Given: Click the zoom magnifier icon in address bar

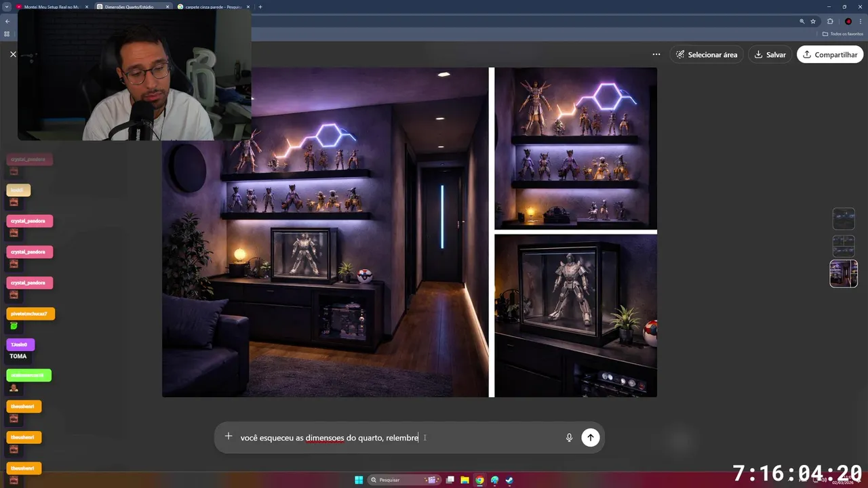Looking at the screenshot, I should 802,21.
